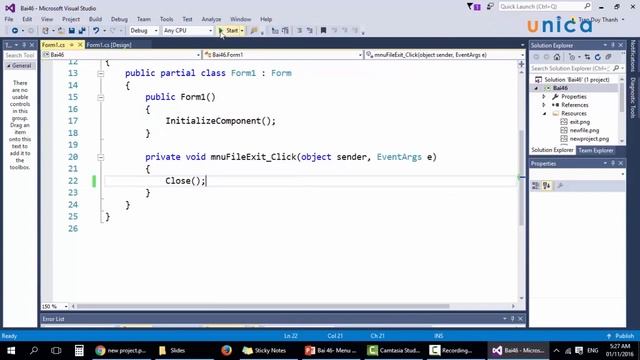The image size is (640, 360).
Task: Click the editor horizontal scrollbar
Action: pyautogui.click(x=263, y=306)
